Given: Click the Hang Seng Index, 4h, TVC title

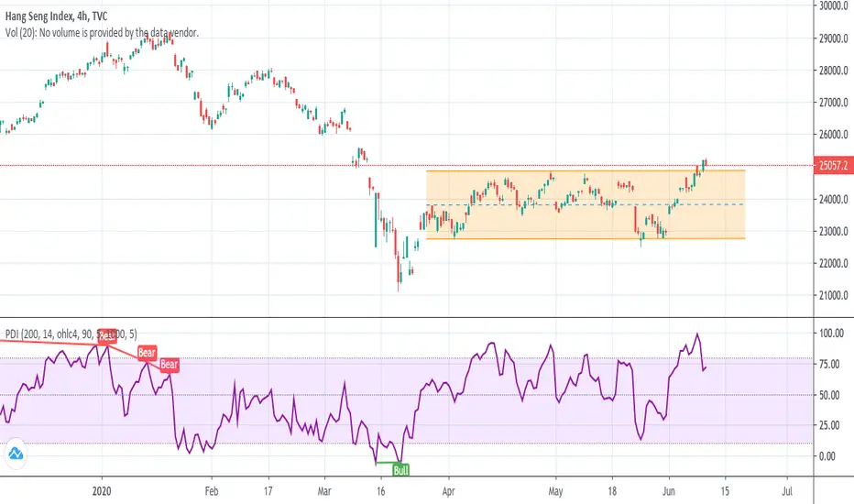Looking at the screenshot, I should [x=57, y=16].
